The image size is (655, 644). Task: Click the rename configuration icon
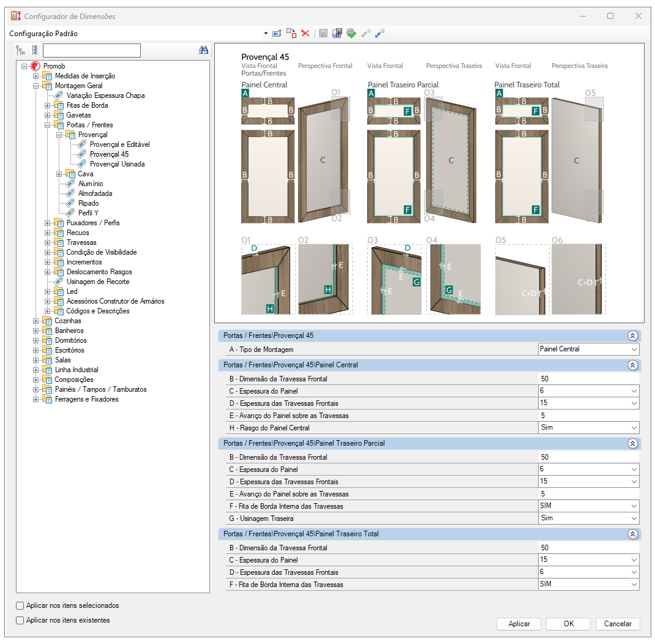[x=277, y=34]
